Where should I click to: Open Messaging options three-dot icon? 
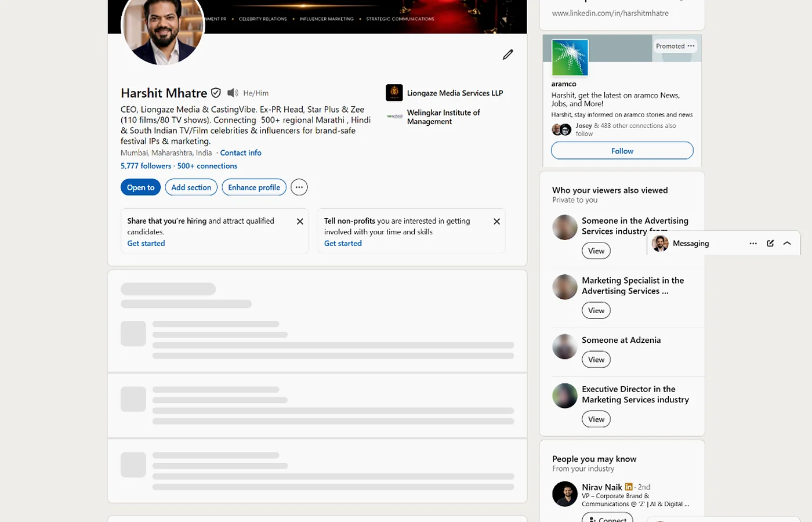click(753, 244)
